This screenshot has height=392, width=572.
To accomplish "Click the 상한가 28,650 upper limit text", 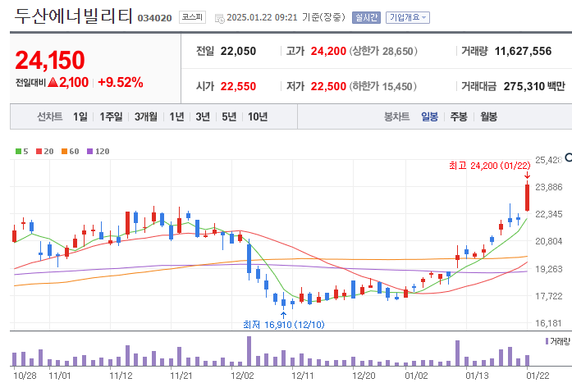I will [383, 52].
